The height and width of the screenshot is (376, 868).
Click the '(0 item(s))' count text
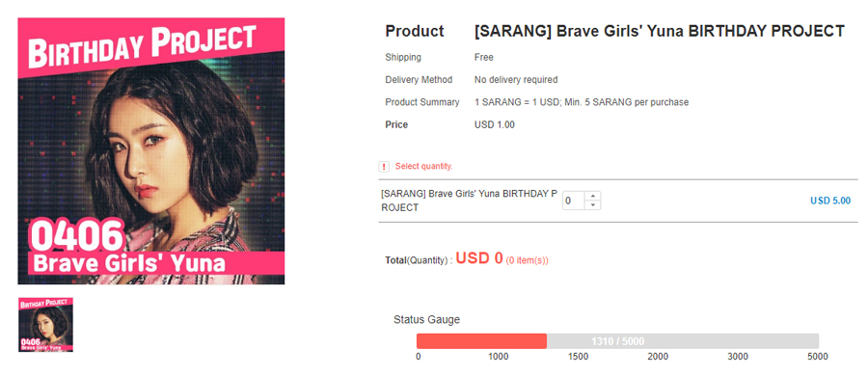(x=527, y=260)
